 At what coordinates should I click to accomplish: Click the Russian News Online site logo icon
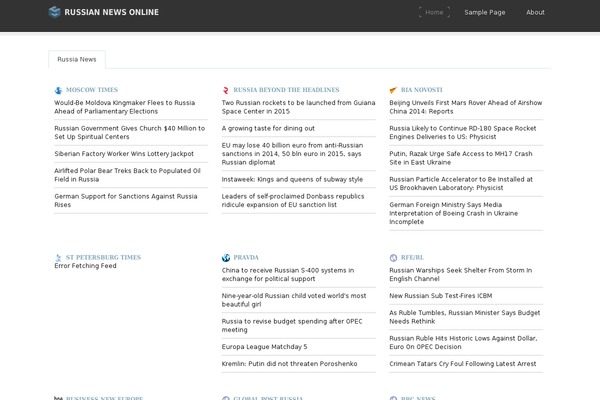coord(54,12)
